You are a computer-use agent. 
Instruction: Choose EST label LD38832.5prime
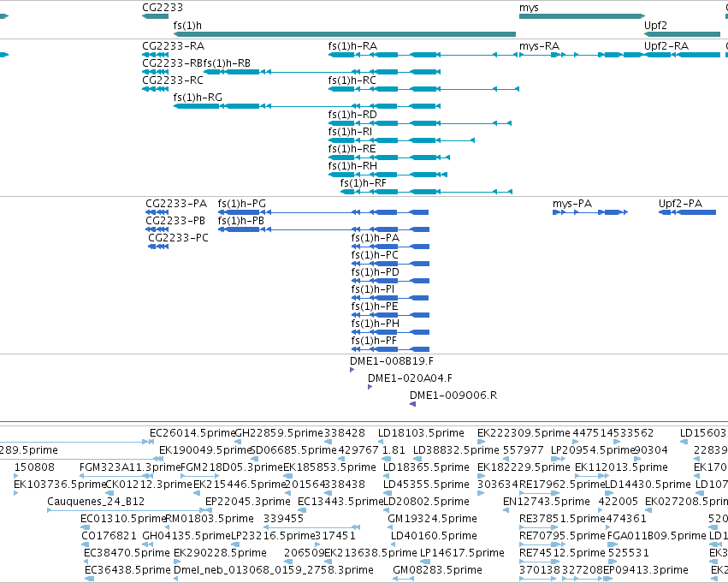(x=457, y=450)
